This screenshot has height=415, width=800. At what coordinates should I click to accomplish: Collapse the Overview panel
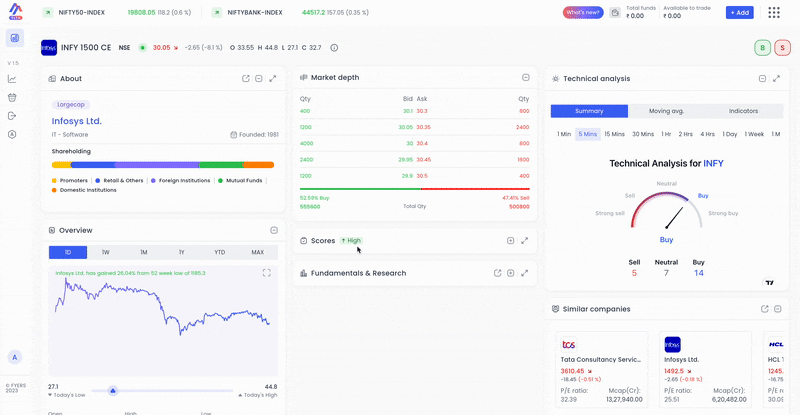coord(274,230)
